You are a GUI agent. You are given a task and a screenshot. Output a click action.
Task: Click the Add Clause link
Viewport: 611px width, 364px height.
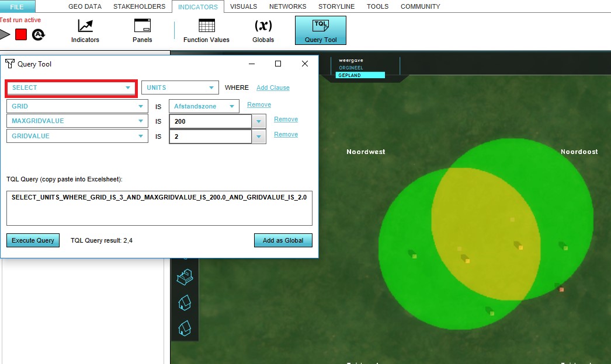pyautogui.click(x=273, y=87)
